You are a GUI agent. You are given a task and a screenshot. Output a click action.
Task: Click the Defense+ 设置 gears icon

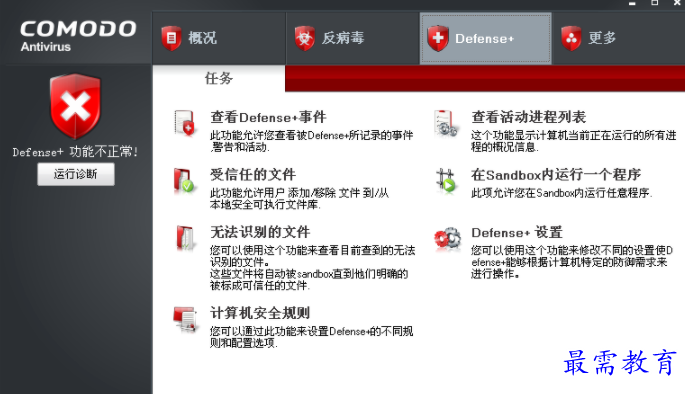[447, 239]
